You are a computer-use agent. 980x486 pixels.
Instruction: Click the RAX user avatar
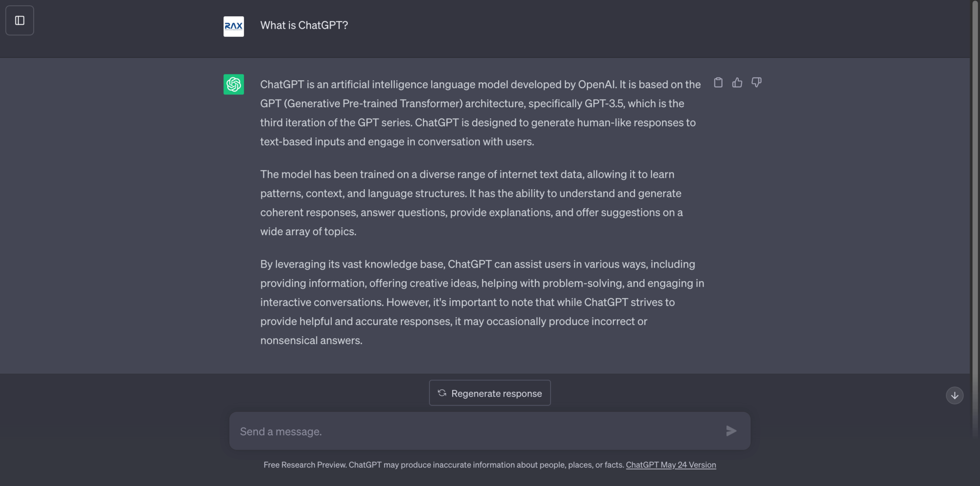click(234, 26)
